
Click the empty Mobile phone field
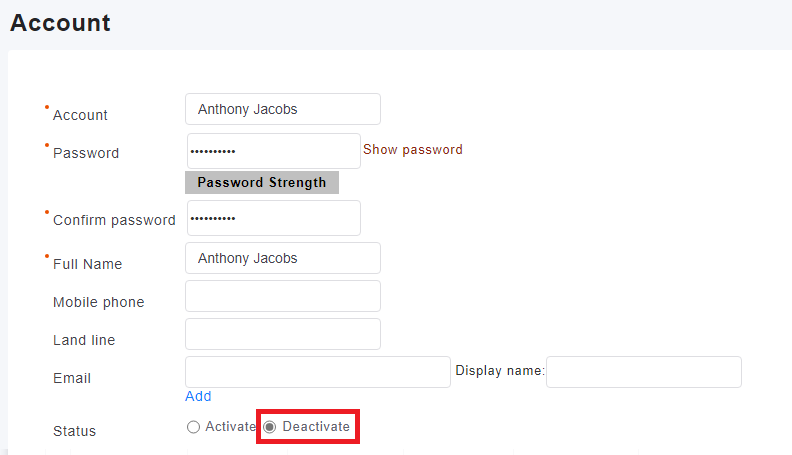pyautogui.click(x=282, y=296)
